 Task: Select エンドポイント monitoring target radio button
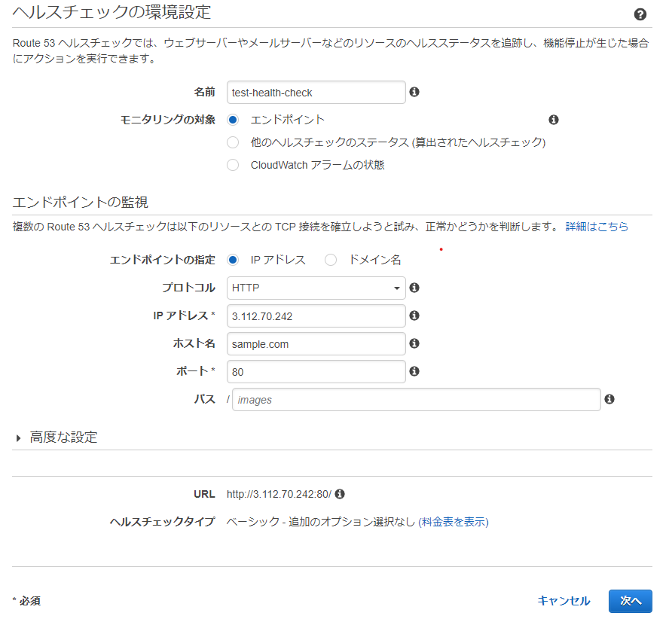[233, 120]
